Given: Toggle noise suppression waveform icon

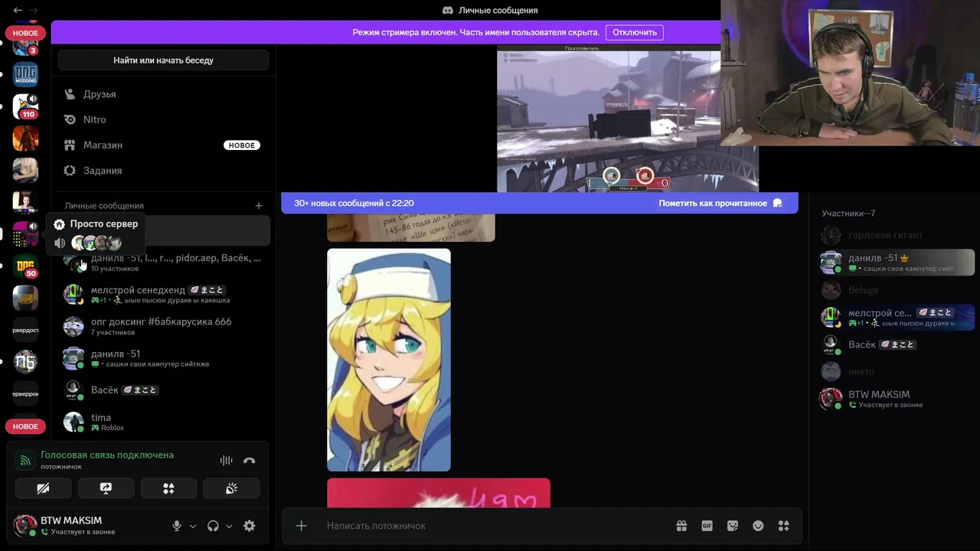Looking at the screenshot, I should 226,461.
